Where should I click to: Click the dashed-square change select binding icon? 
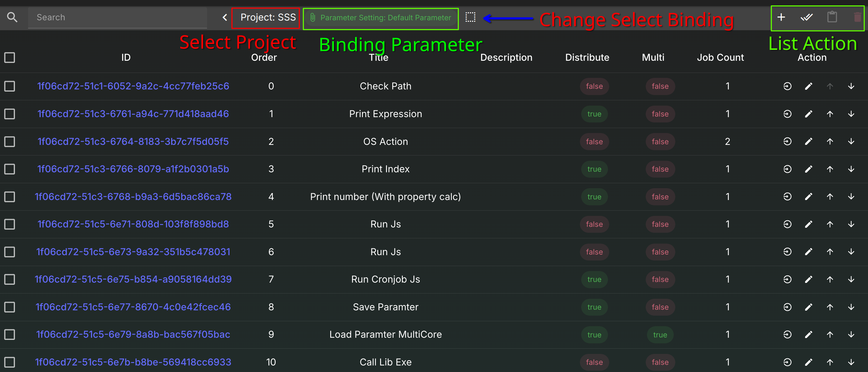coord(470,17)
